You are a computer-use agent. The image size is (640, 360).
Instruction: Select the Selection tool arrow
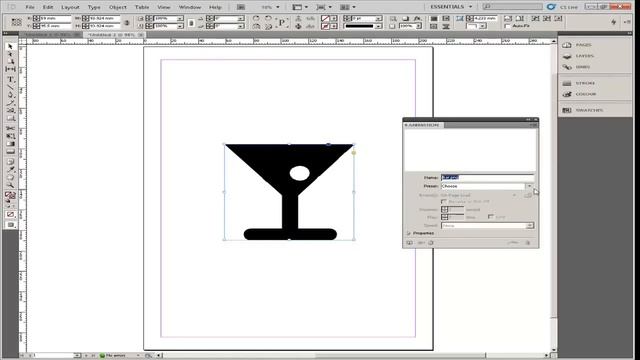coord(10,47)
